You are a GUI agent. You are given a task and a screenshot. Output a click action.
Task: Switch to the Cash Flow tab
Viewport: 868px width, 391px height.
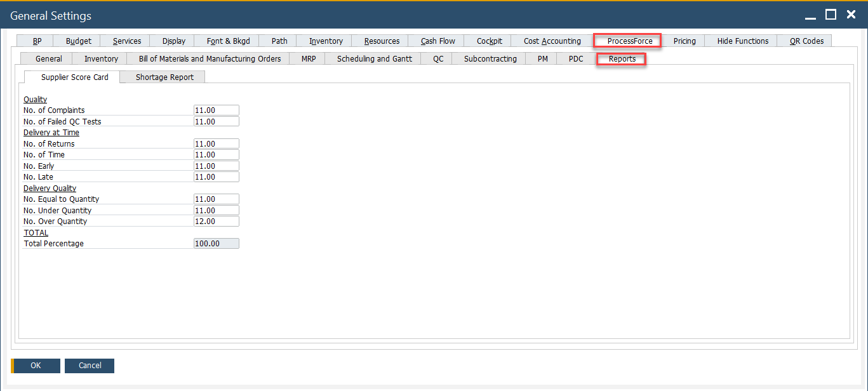click(x=437, y=40)
